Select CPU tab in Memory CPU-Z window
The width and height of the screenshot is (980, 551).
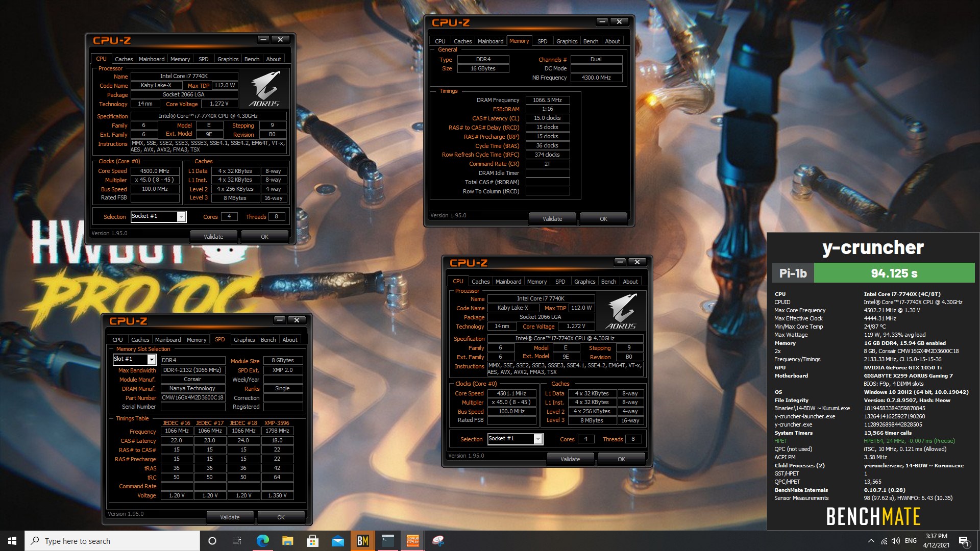[440, 41]
